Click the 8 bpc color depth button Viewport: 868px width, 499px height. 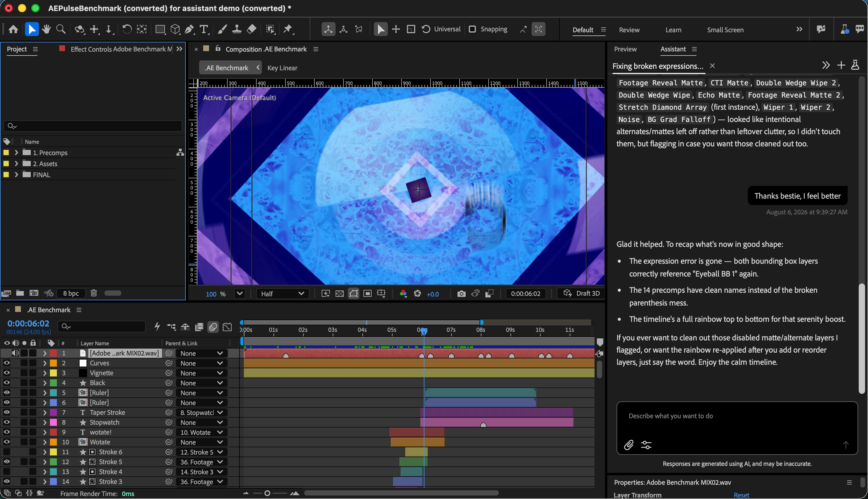[x=71, y=293]
